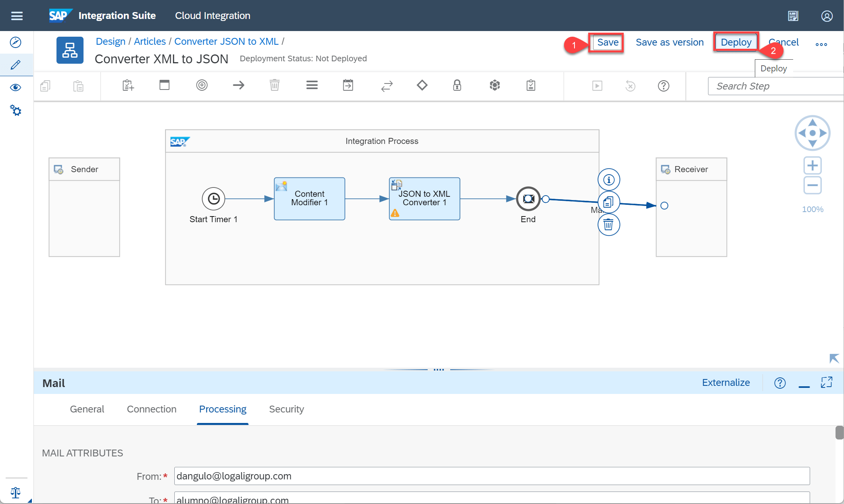Viewport: 844px width, 504px height.
Task: Click the Copy toolbar icon
Action: pyautogui.click(x=45, y=85)
